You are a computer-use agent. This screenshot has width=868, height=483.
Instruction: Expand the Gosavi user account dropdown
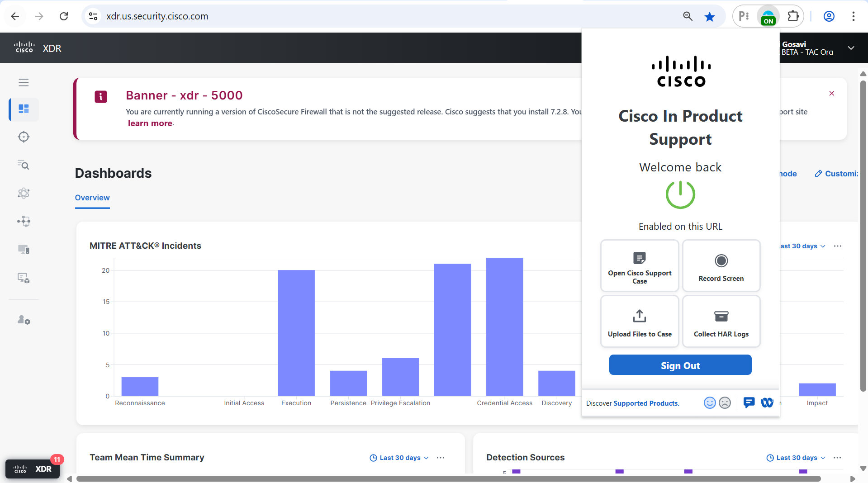tap(851, 48)
